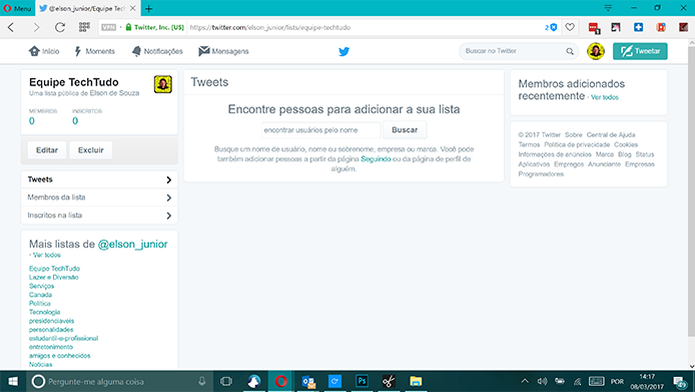This screenshot has width=695, height=392.
Task: Toggle the VPN badge in address bar
Action: click(x=109, y=27)
